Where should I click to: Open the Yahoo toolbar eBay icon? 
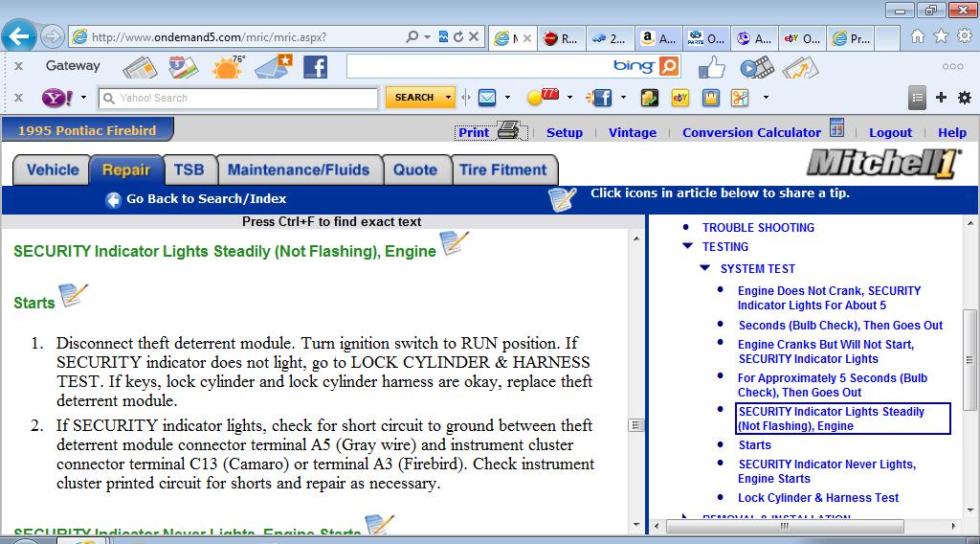[x=680, y=98]
